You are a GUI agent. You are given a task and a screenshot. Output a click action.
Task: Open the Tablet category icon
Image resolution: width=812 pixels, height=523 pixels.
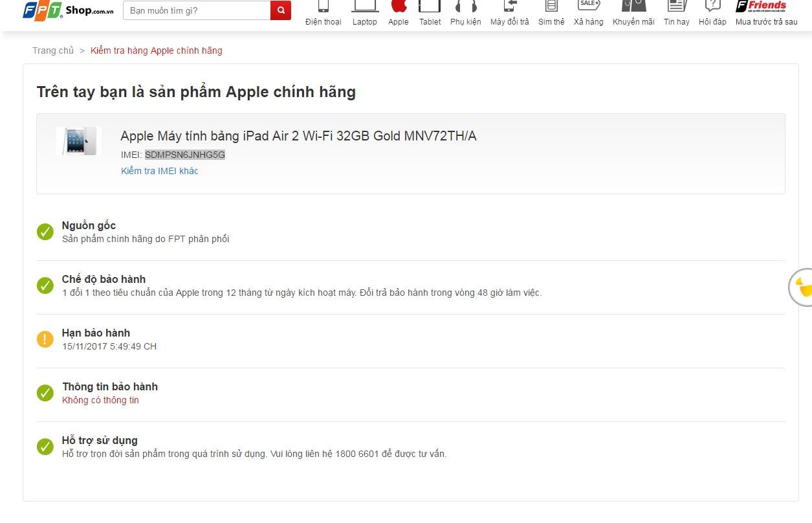coord(430,6)
